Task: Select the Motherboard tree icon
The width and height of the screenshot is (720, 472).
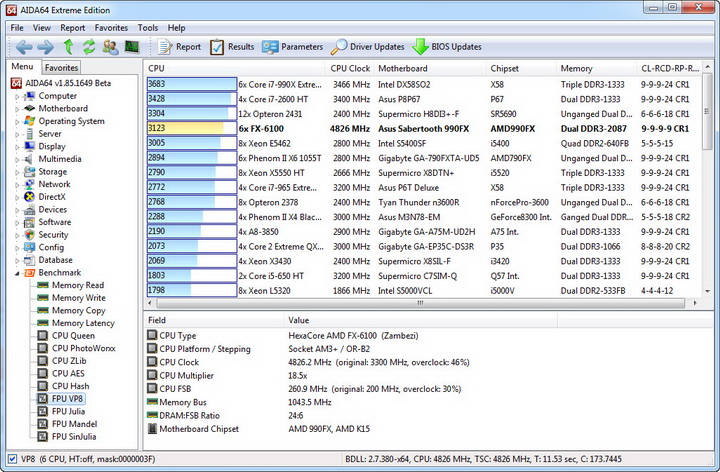Action: click(29, 108)
